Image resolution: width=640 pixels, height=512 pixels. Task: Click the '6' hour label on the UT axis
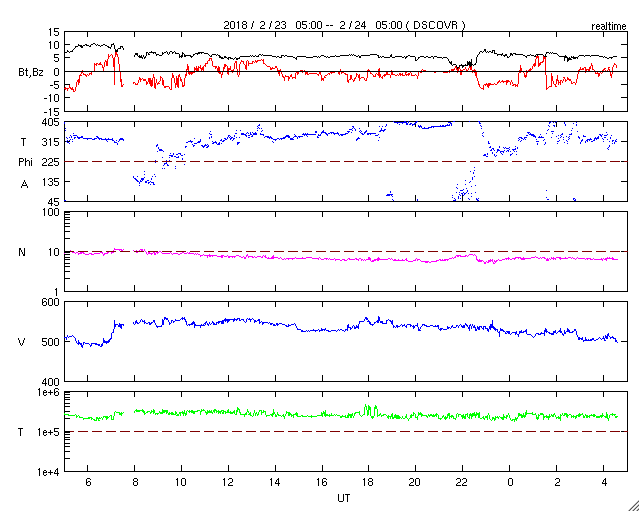[x=88, y=482]
